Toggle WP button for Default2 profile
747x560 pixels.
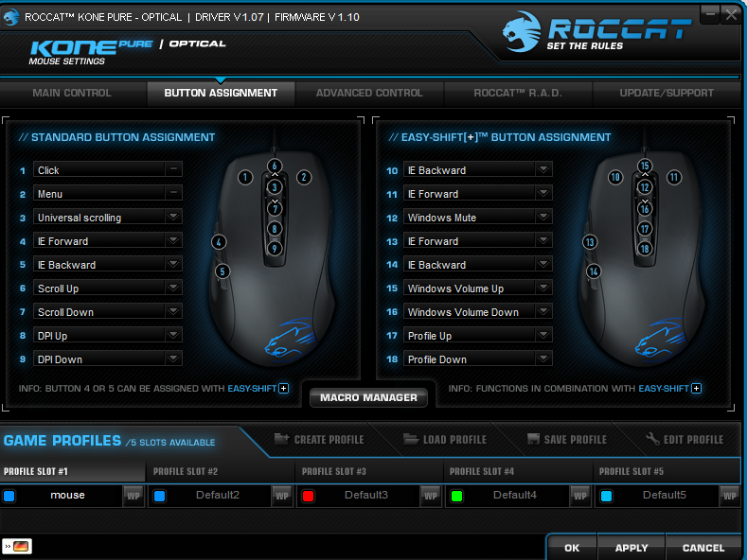click(x=282, y=496)
